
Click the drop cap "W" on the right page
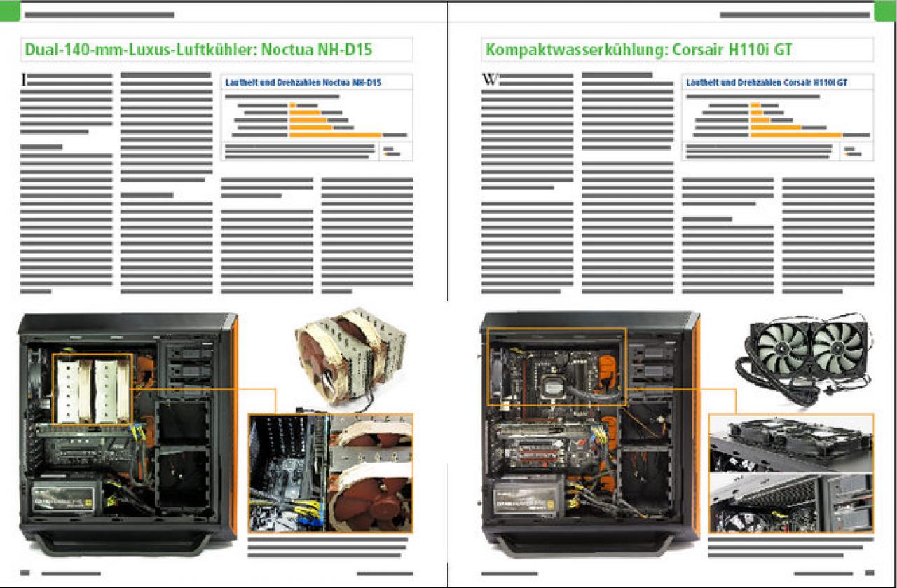pyautogui.click(x=490, y=81)
